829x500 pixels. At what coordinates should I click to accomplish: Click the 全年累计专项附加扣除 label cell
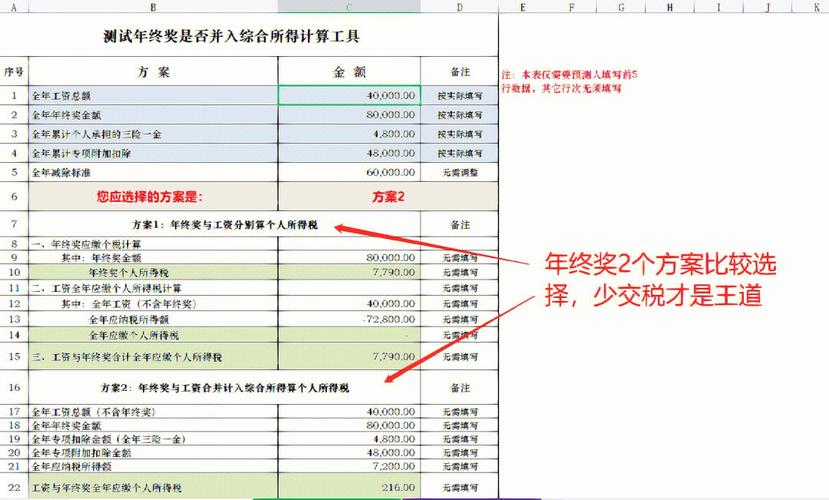pos(153,153)
